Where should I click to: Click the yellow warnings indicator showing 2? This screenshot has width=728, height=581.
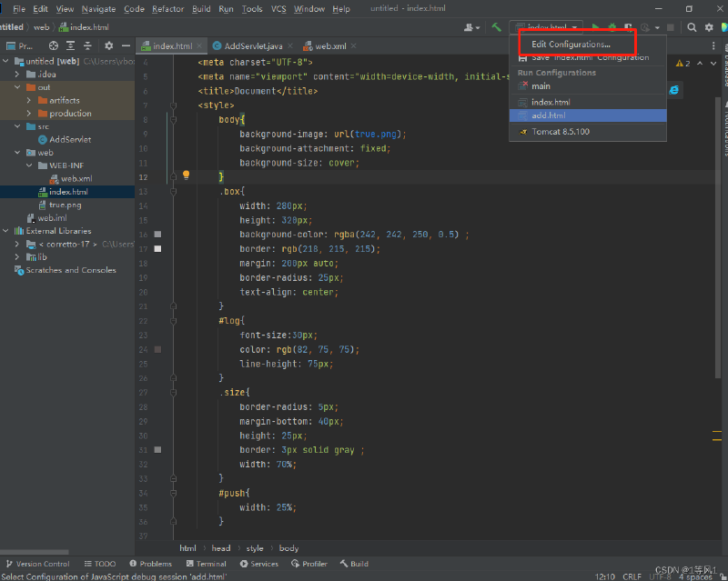point(683,63)
